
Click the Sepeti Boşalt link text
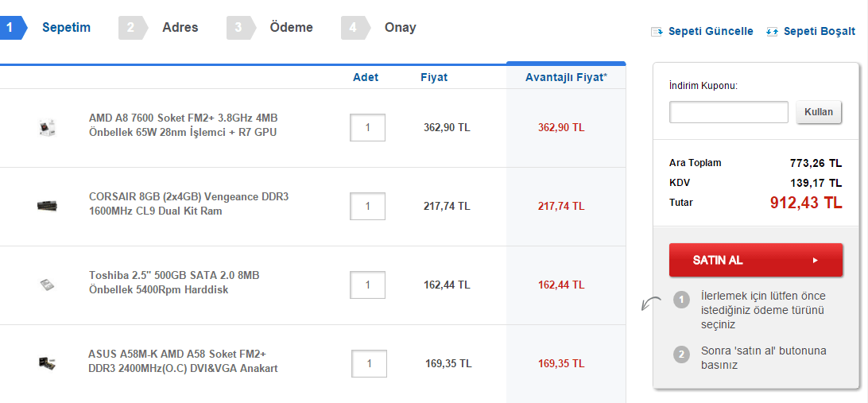pos(819,32)
